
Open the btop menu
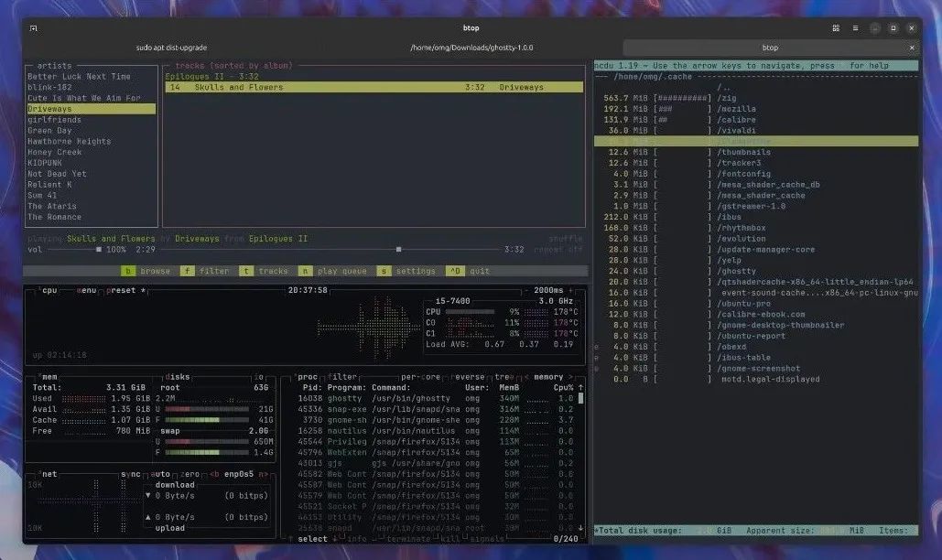tap(86, 290)
